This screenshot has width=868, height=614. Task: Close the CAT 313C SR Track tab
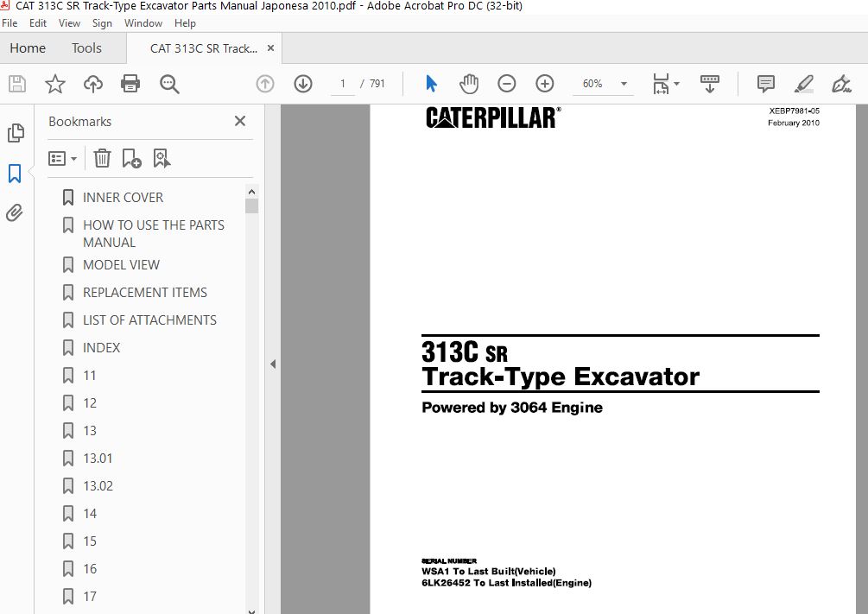pos(270,48)
